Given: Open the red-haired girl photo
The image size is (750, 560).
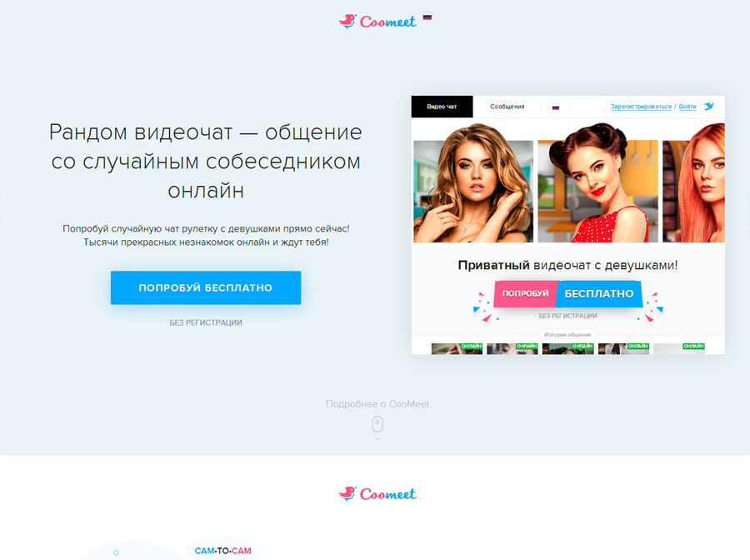Looking at the screenshot, I should 693,183.
